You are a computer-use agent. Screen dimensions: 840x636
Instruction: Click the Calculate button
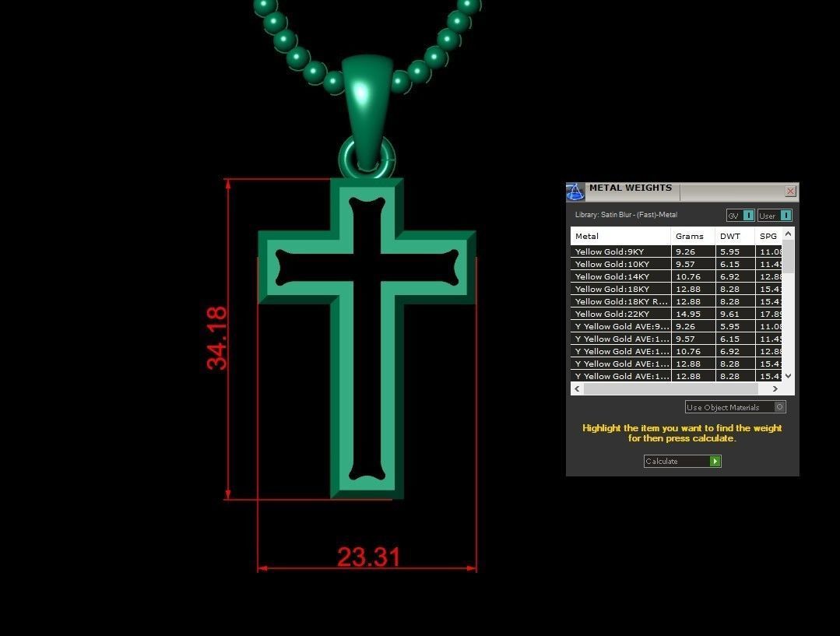click(x=682, y=462)
